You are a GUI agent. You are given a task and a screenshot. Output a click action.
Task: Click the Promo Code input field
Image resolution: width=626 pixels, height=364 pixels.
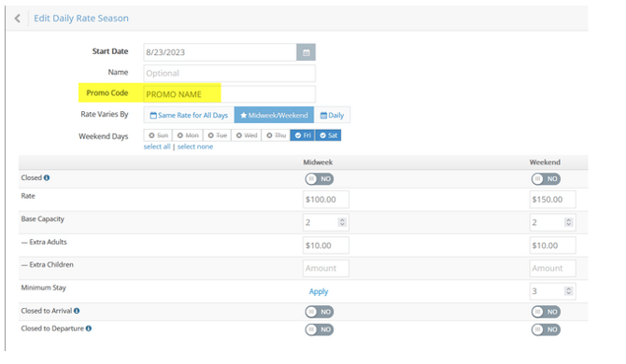click(x=230, y=94)
